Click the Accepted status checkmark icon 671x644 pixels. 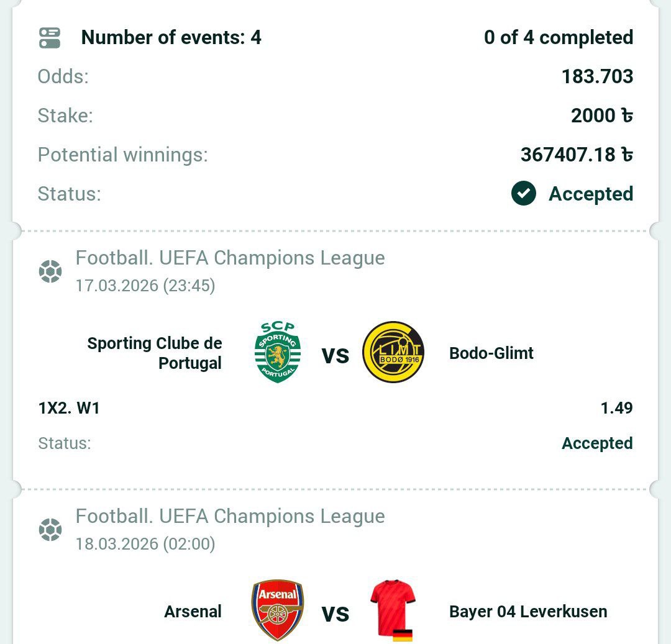pos(524,194)
